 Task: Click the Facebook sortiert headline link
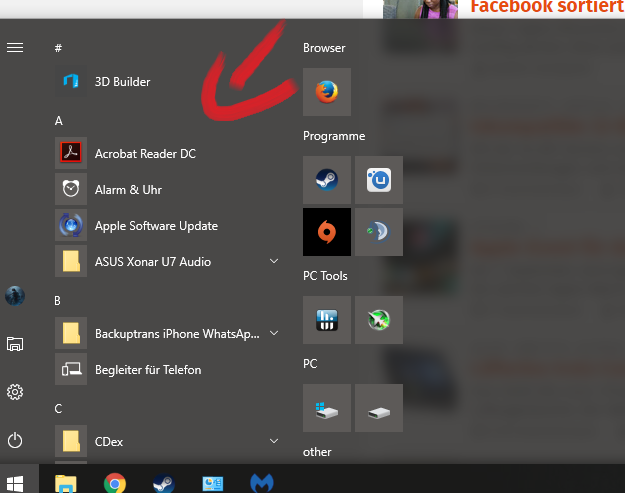click(548, 6)
